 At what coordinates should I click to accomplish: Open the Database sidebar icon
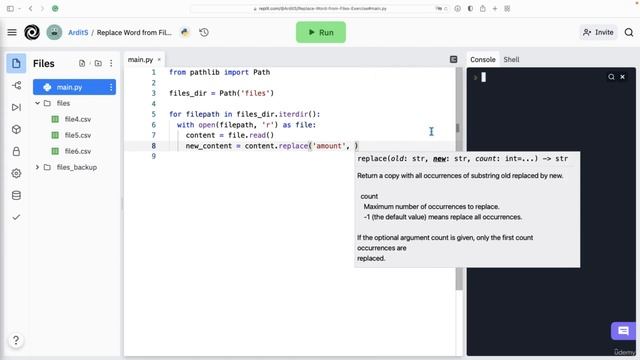pos(16,196)
